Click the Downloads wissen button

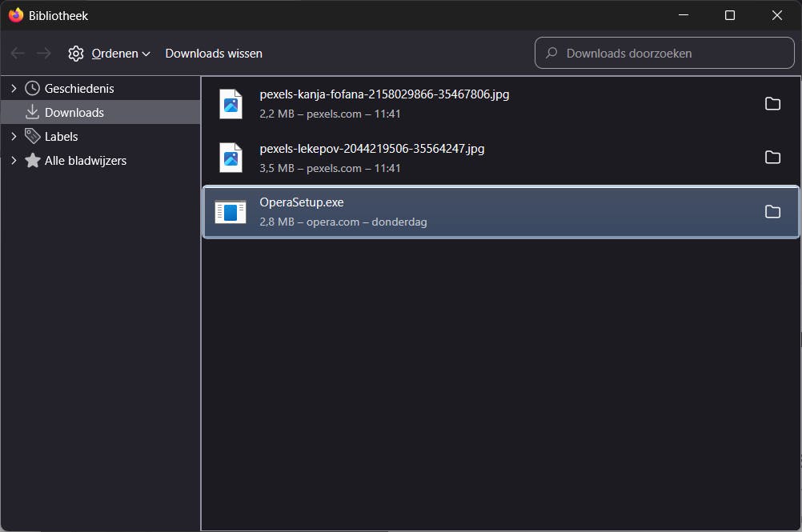[x=214, y=54]
